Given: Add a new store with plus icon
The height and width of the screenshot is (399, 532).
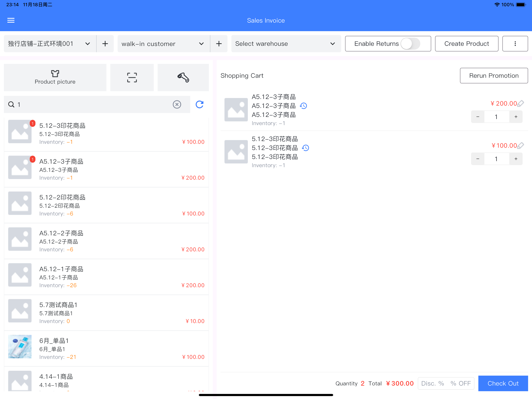Looking at the screenshot, I should click(x=105, y=44).
